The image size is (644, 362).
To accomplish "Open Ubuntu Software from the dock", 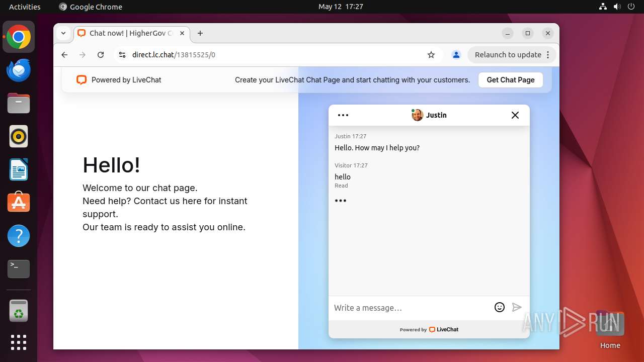I will click(19, 203).
